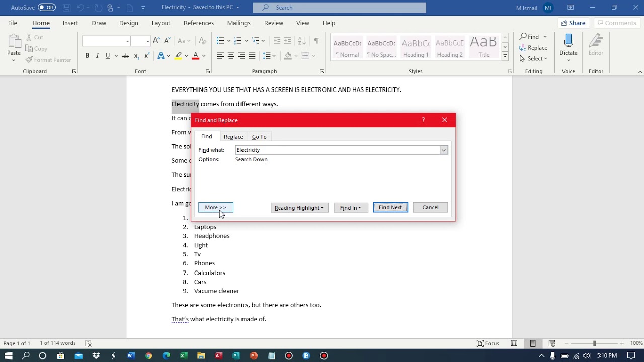Toggle Show/Hide paragraph marks

click(x=316, y=41)
